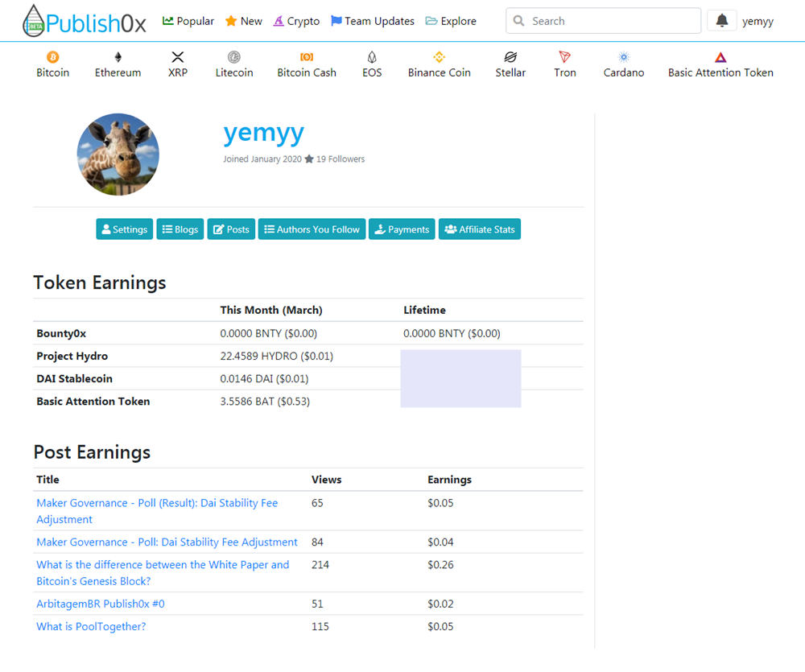The image size is (805, 672).
Task: Click the Basic Attention Token top label
Action: click(720, 72)
